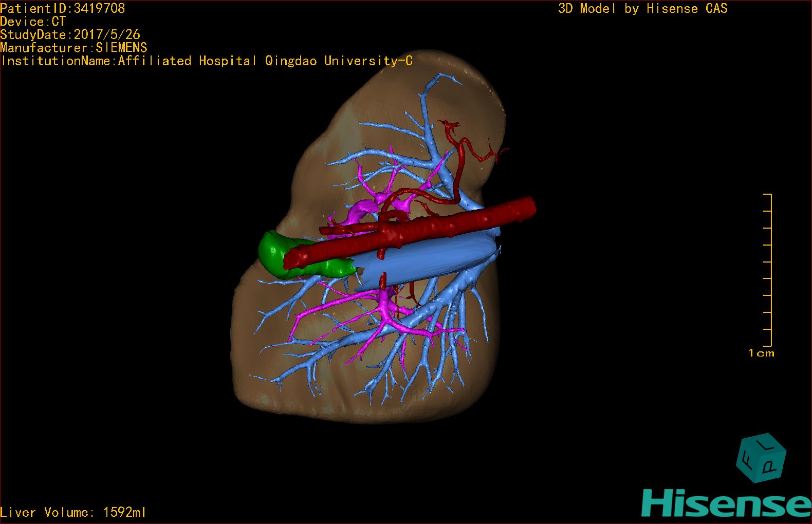Click the "3D Model by Hisense CAS" title

point(643,9)
